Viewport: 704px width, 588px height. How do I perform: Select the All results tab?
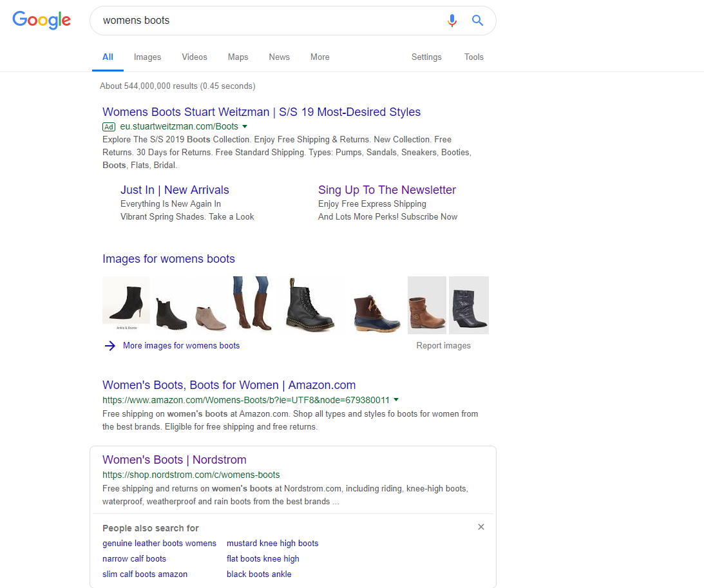click(108, 57)
